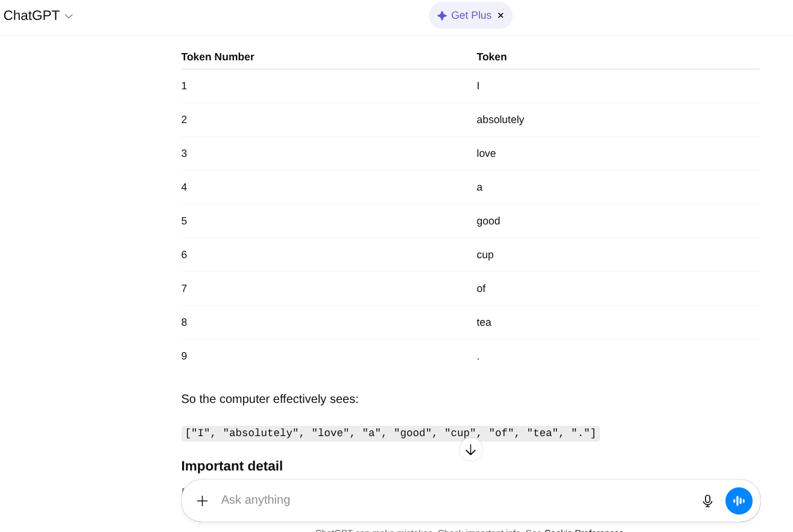Click the text "So the computer effectively sees:"
793x532 pixels.
[x=270, y=399]
